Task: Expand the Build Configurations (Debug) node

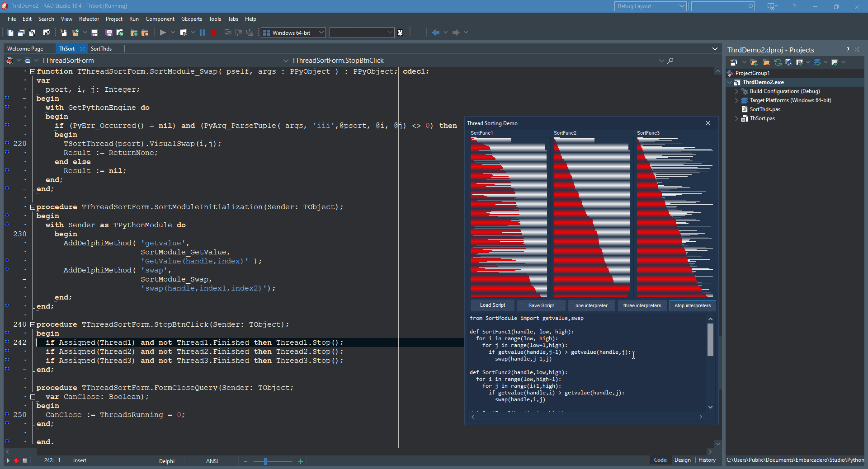Action: (736, 91)
